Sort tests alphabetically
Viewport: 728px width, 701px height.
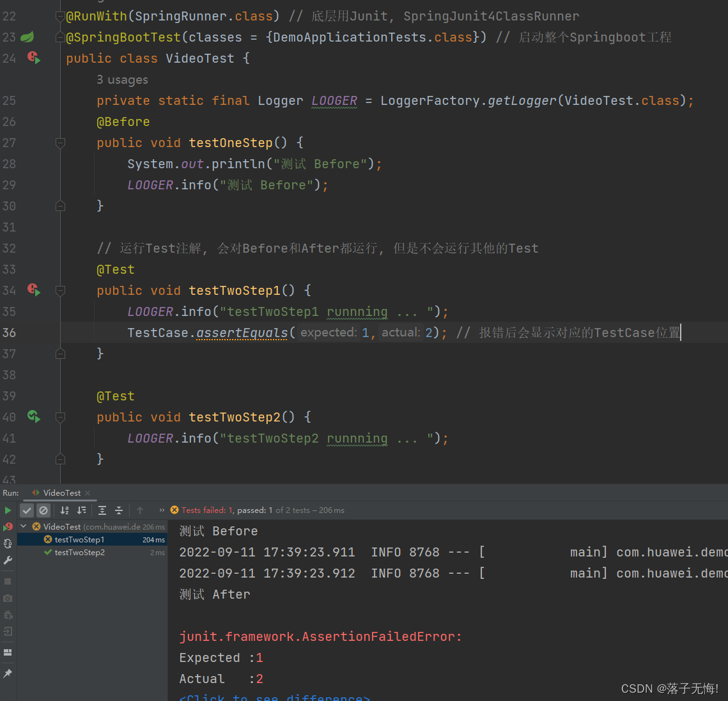(65, 510)
